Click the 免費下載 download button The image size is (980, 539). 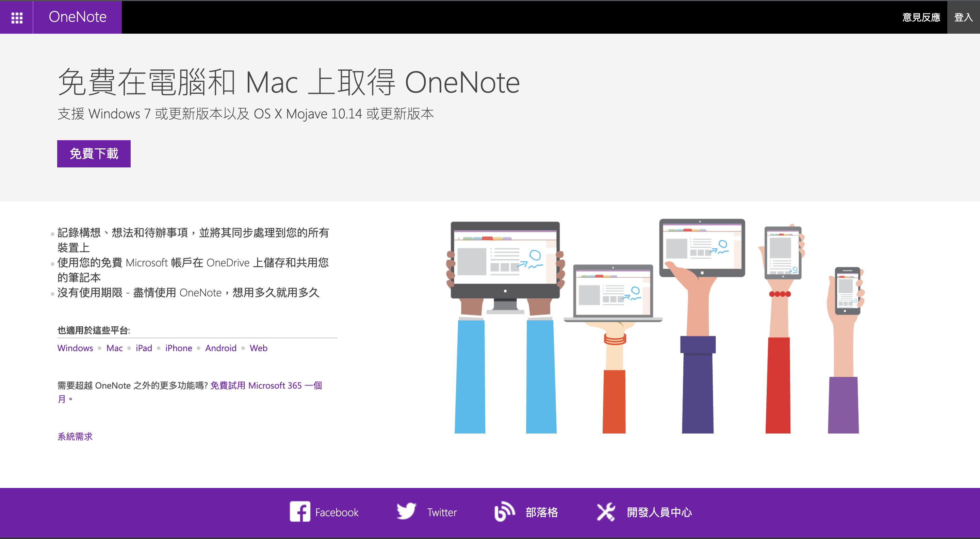click(x=96, y=154)
